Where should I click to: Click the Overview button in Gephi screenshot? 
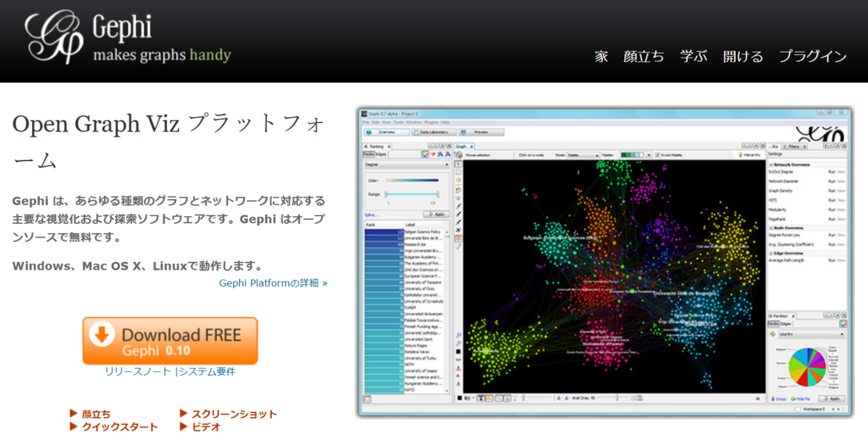[x=387, y=132]
